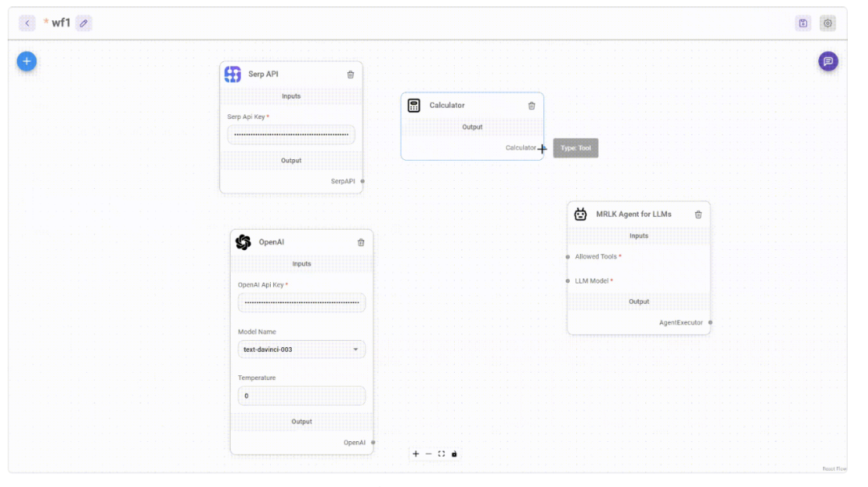868x487 pixels.
Task: Click the Serp API node icon
Action: (x=233, y=74)
